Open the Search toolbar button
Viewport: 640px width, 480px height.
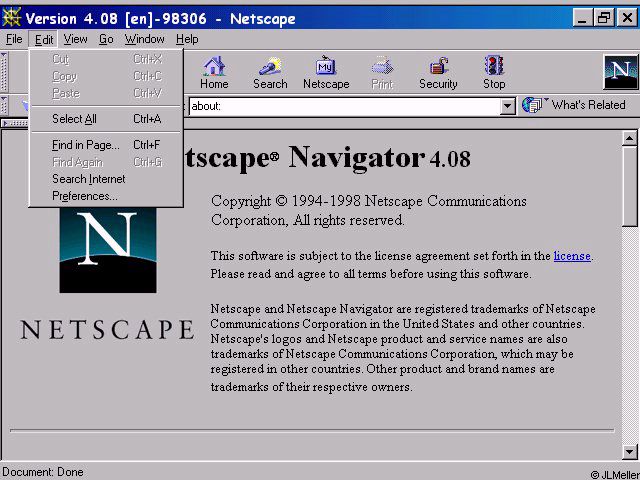[270, 73]
